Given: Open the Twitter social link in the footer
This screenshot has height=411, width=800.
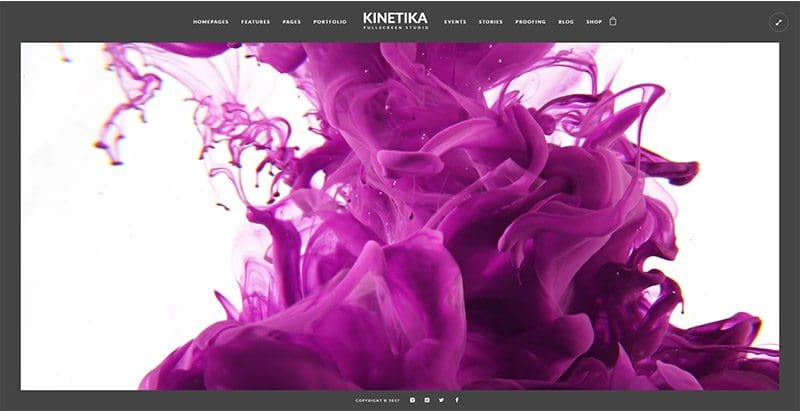Looking at the screenshot, I should pos(441,400).
